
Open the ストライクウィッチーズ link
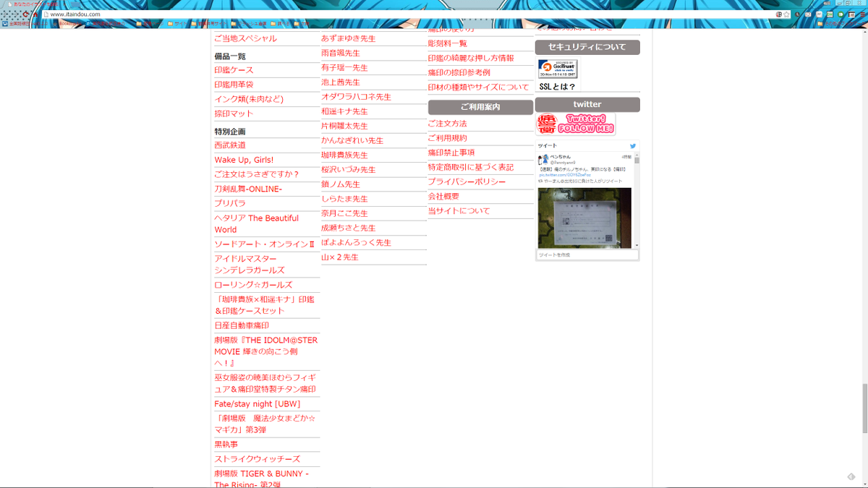pos(257,459)
